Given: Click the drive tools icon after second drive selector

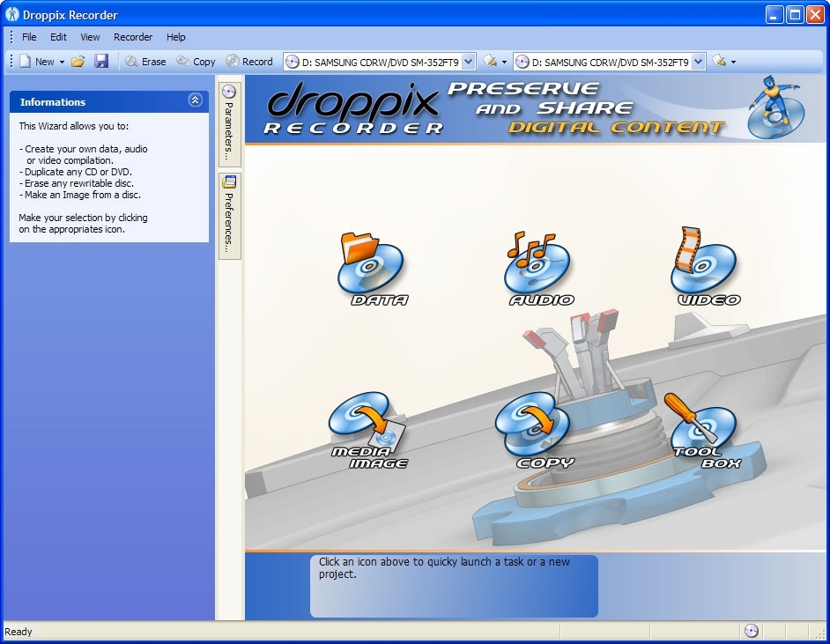Looking at the screenshot, I should (x=719, y=62).
